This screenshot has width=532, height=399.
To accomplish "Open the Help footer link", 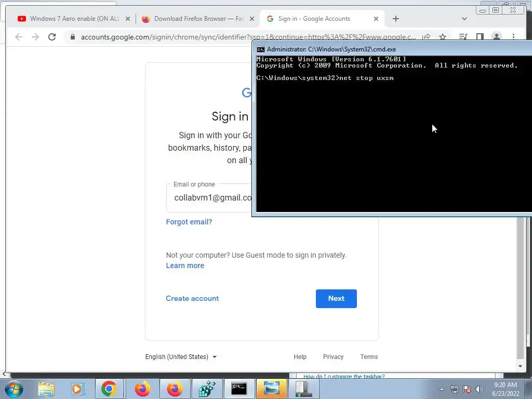I will [x=300, y=356].
